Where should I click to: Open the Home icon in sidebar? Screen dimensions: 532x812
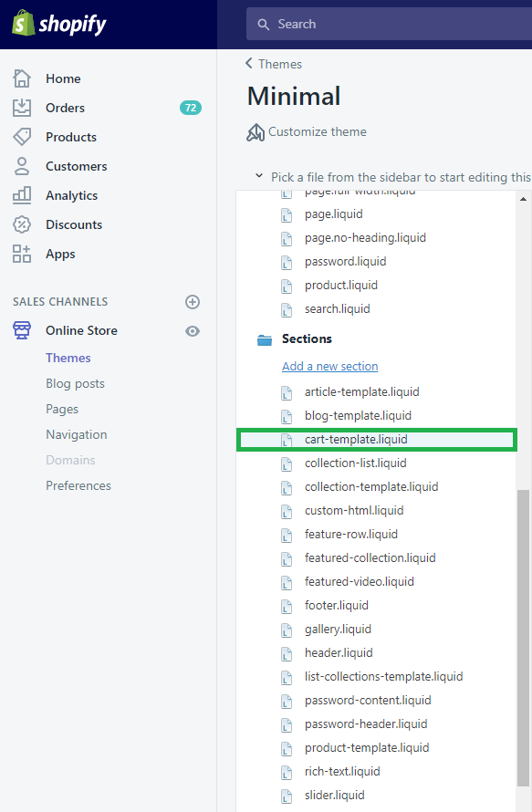click(22, 78)
